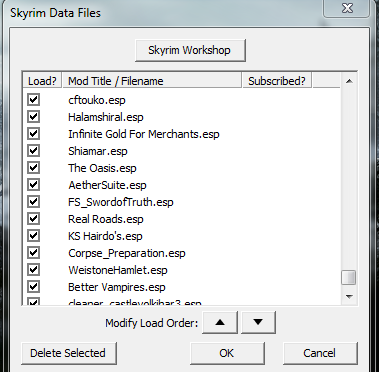Move selected mod up in load order

220,322
